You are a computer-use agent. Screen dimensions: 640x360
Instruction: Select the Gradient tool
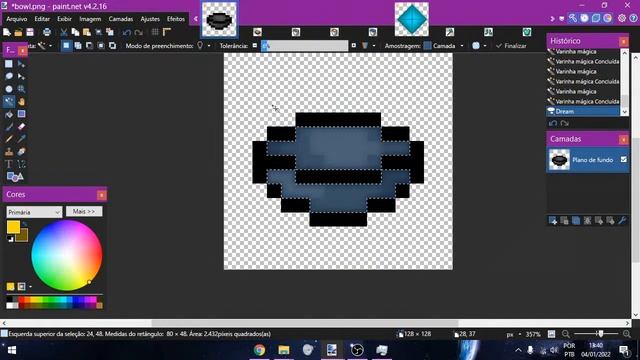[x=21, y=114]
